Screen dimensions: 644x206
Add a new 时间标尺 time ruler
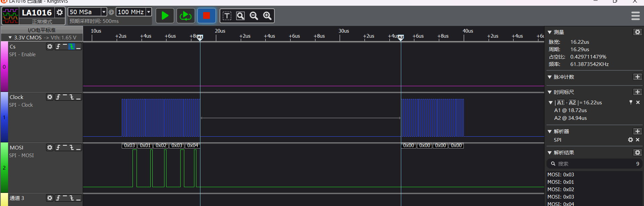(637, 92)
